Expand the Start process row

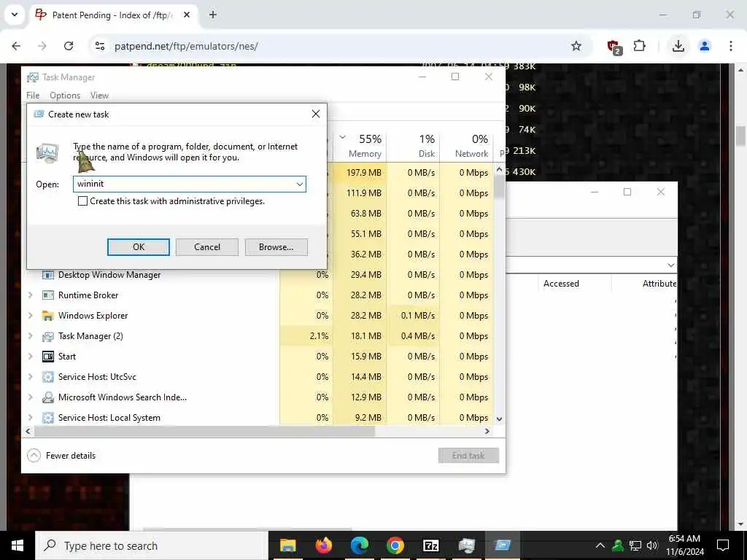point(31,356)
